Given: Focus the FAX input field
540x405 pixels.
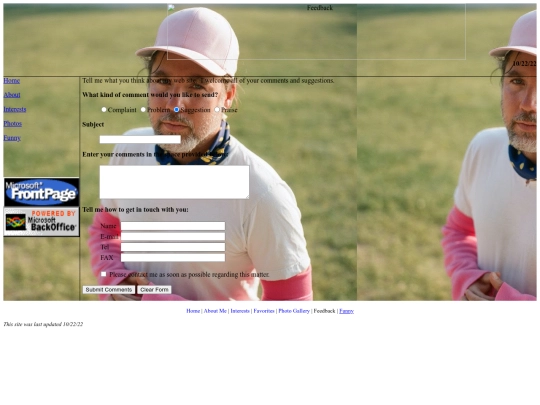Looking at the screenshot, I should point(173,258).
